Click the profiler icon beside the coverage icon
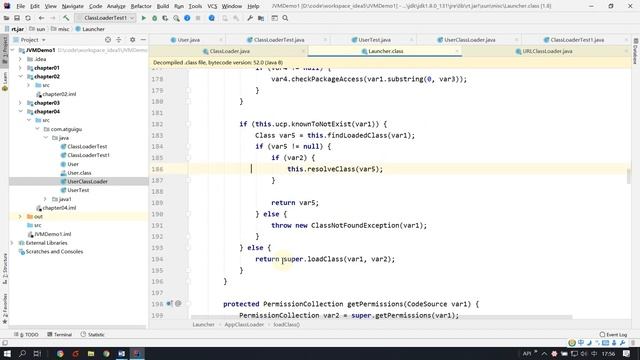 [176, 18]
